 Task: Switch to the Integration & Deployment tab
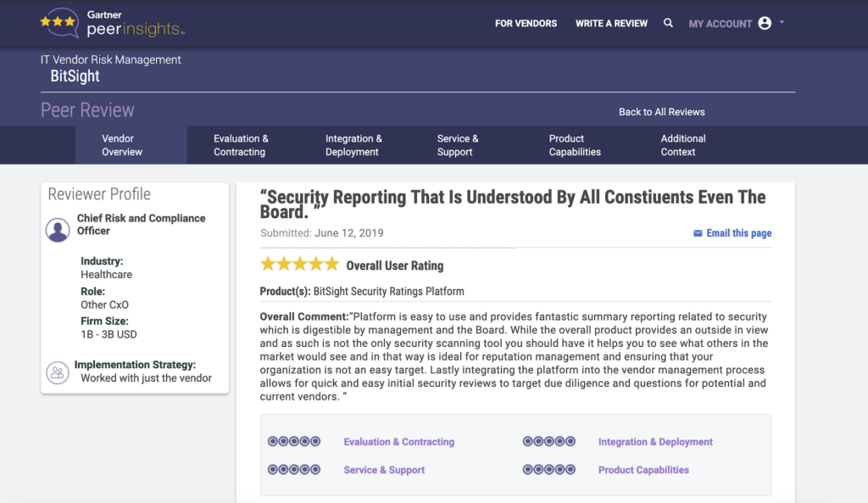click(x=353, y=145)
